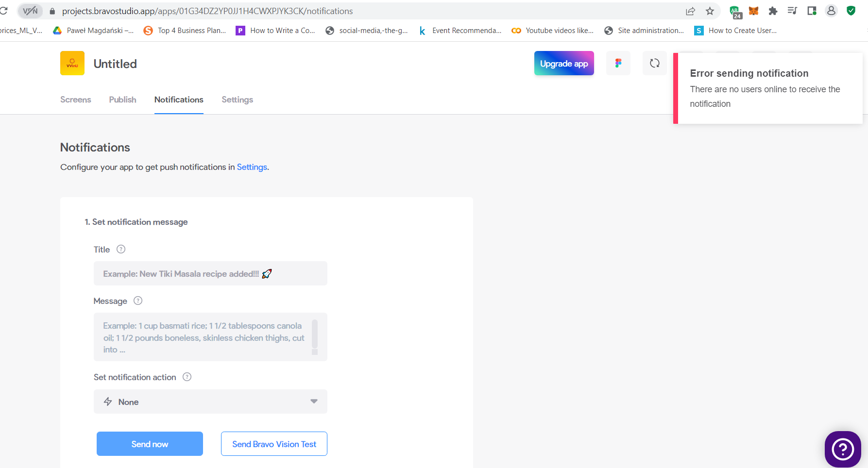Screen dimensions: 868x468
Task: Open the Extensions puzzle piece menu
Action: pos(773,11)
